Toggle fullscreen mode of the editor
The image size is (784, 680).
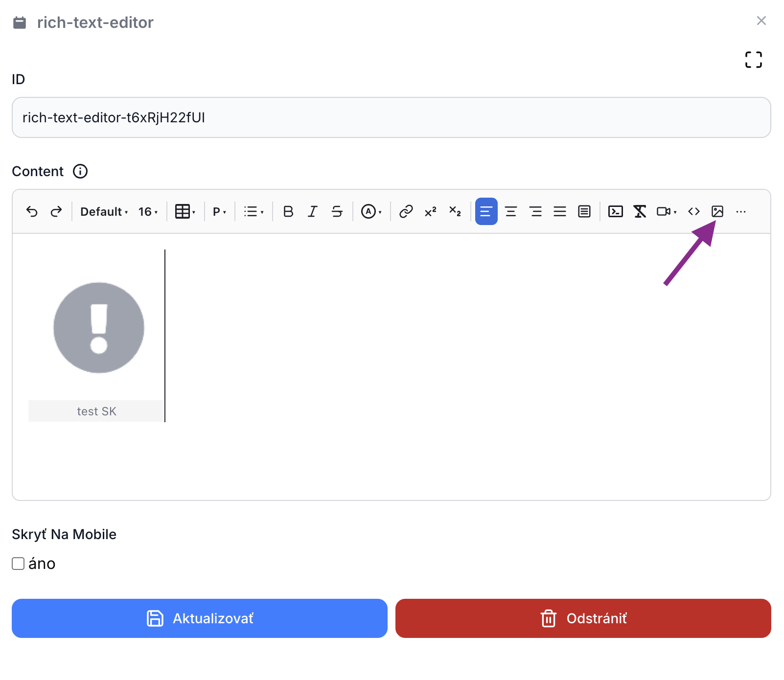point(754,60)
